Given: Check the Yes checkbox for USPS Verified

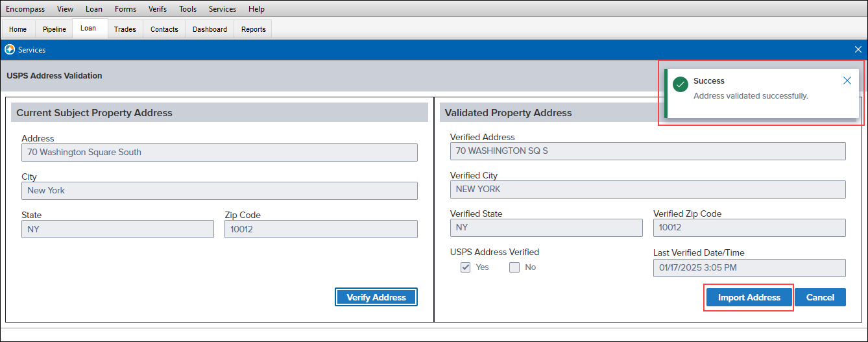Looking at the screenshot, I should coord(465,267).
